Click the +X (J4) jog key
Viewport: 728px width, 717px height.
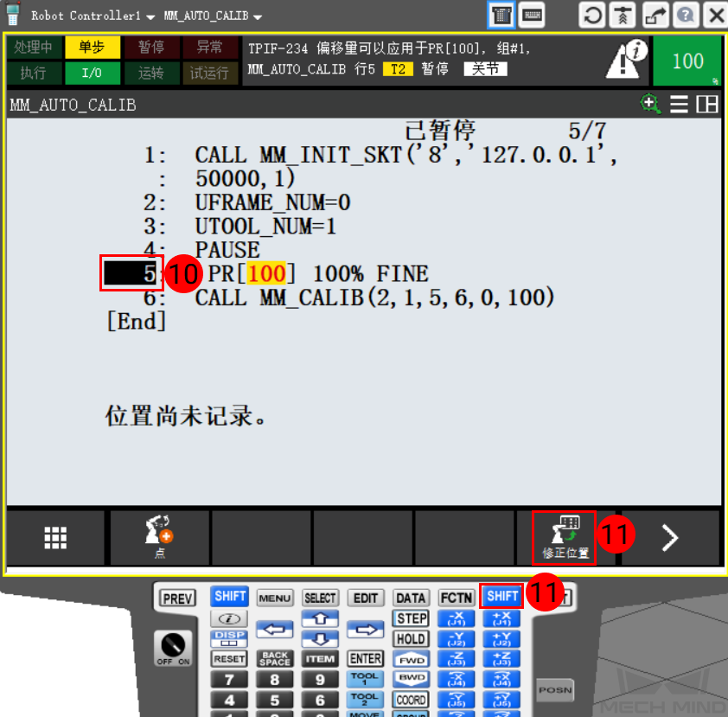pos(501,679)
